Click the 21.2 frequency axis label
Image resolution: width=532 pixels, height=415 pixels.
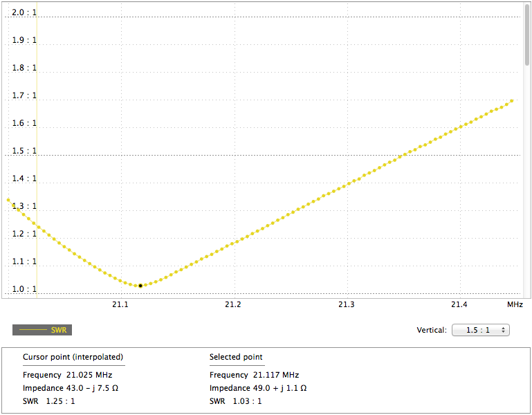233,304
